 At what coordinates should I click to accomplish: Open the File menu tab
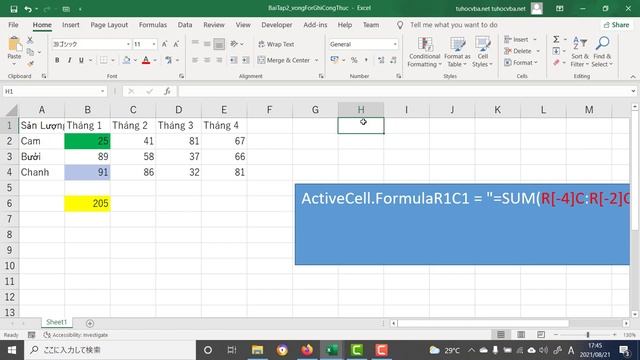[x=13, y=25]
